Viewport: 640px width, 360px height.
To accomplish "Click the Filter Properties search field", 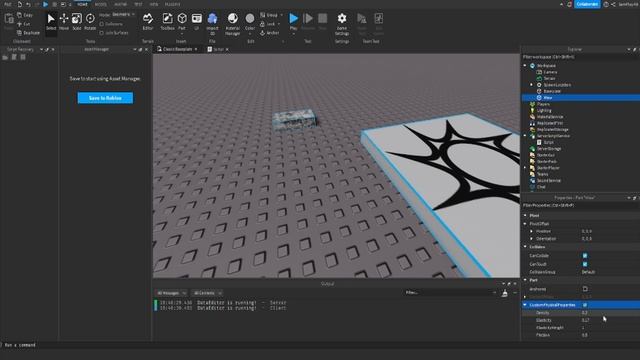I will [580, 206].
